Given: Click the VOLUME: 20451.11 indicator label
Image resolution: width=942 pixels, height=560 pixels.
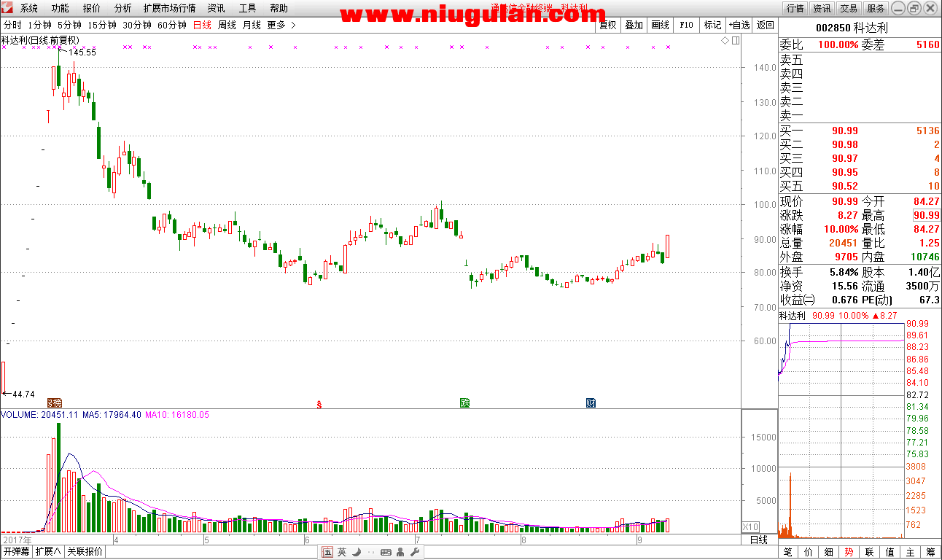Looking at the screenshot, I should 39,415.
